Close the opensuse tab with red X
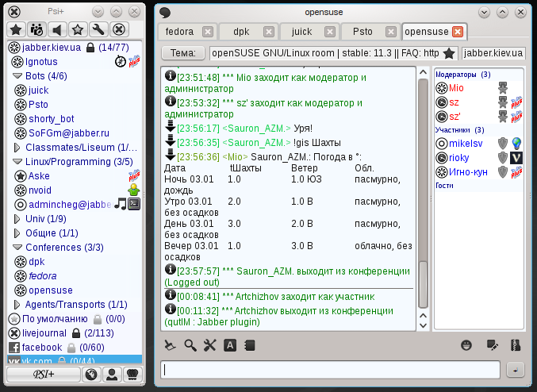The image size is (537, 392). pos(458,32)
